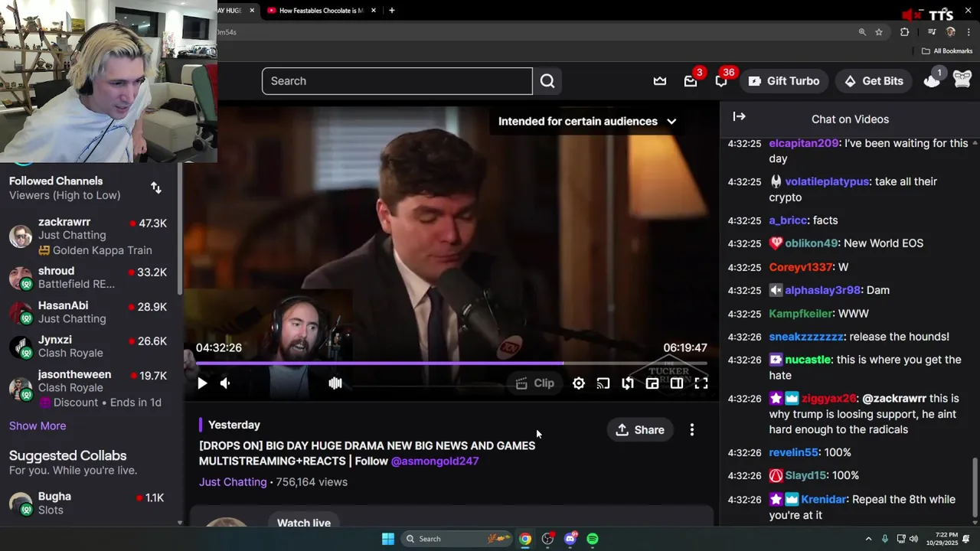The height and width of the screenshot is (551, 980).
Task: Mute the video with the speaker icon
Action: coord(225,383)
